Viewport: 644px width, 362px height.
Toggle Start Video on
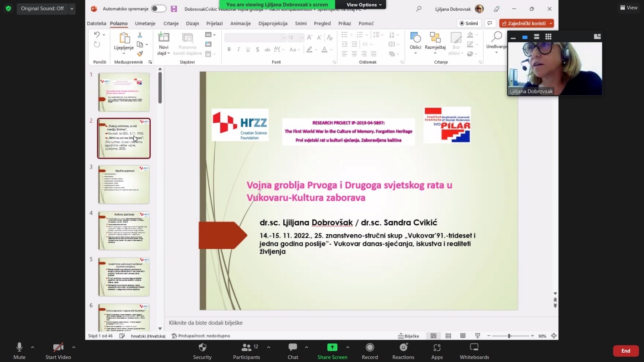[x=58, y=347]
